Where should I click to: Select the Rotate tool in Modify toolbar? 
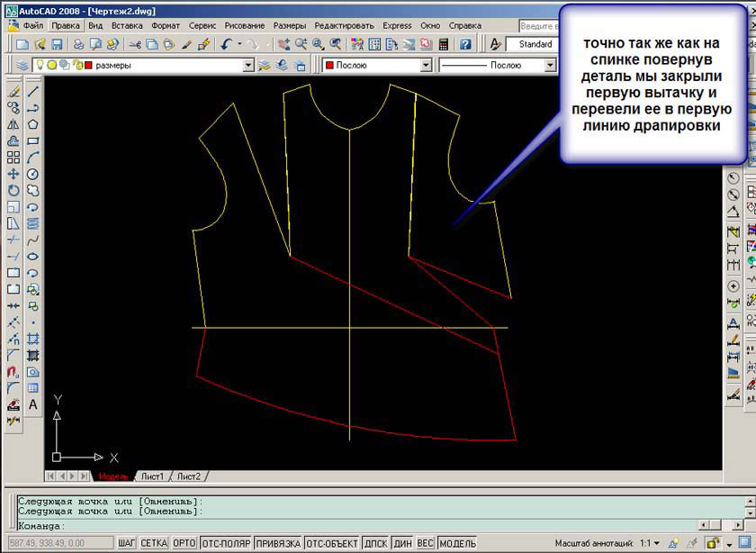13,190
